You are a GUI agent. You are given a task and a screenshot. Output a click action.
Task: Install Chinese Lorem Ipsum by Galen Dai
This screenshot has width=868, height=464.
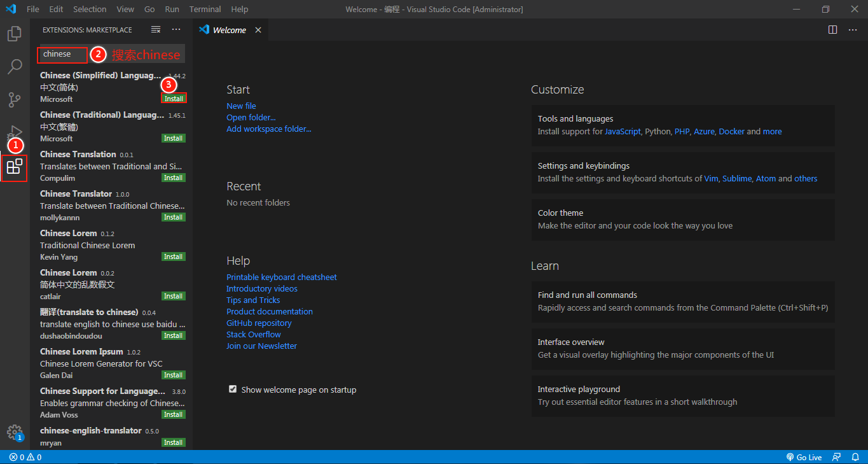(174, 375)
